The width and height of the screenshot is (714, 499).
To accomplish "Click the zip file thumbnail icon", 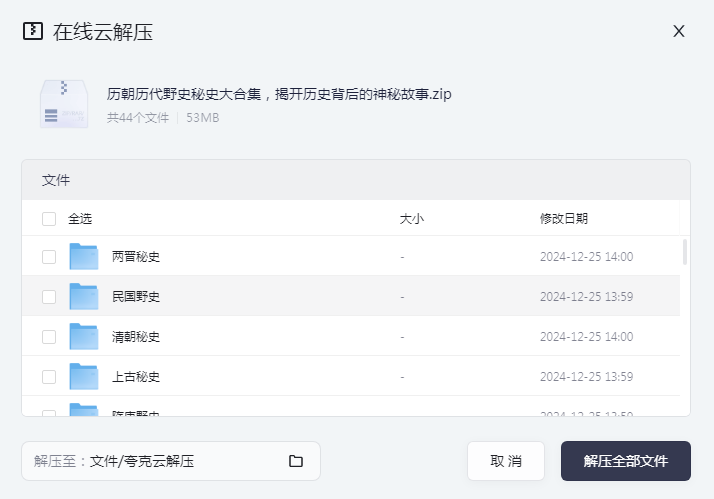I will click(63, 104).
